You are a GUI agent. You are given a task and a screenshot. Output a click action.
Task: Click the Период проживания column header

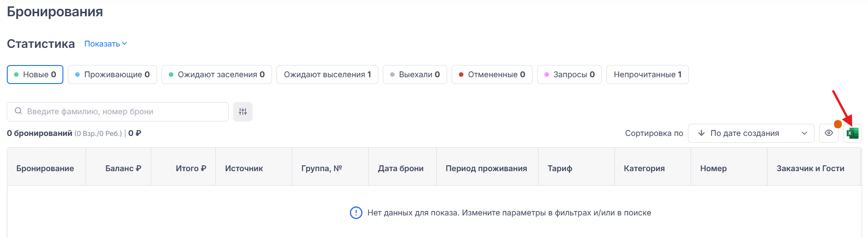pyautogui.click(x=486, y=168)
